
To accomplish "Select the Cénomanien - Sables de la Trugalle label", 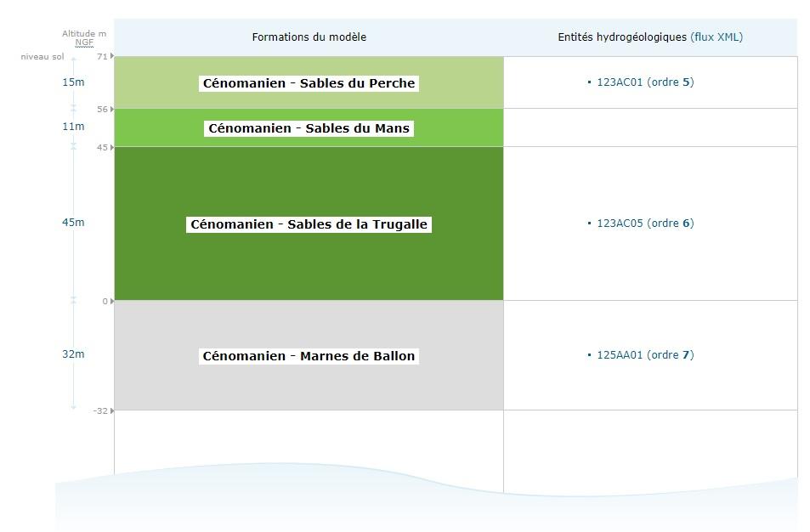I will coord(309,224).
